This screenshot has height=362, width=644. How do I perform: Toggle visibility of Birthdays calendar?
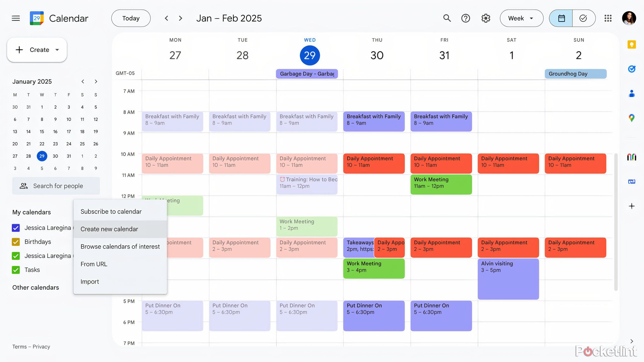16,241
